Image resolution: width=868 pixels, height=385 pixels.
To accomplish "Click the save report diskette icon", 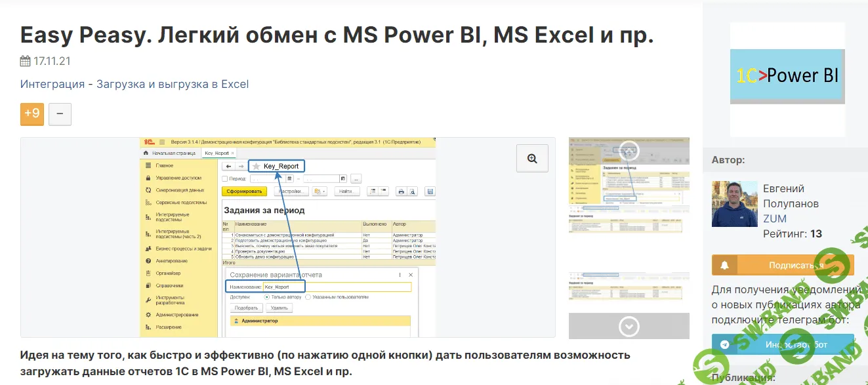I will click(x=430, y=191).
